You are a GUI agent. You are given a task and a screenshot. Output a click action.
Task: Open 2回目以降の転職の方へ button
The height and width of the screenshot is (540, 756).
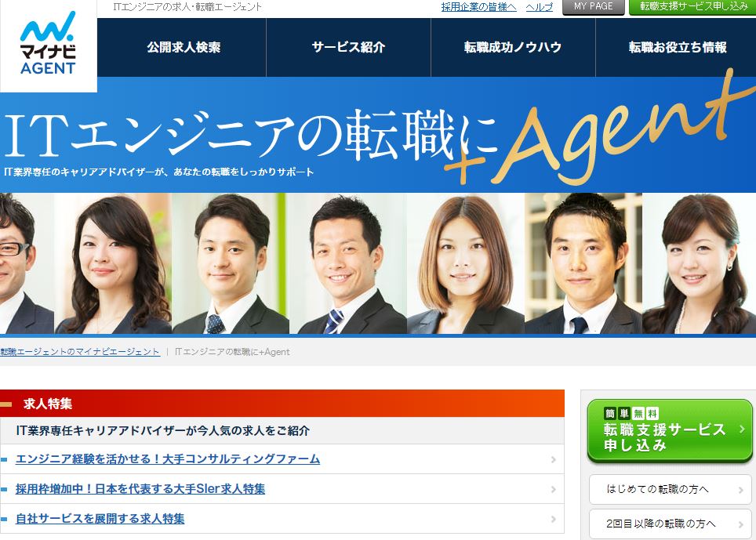tap(671, 524)
